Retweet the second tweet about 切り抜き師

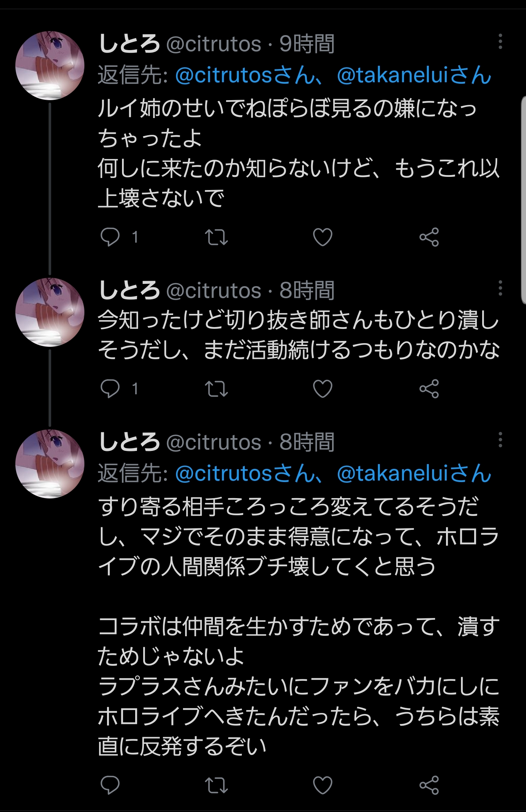click(x=216, y=388)
